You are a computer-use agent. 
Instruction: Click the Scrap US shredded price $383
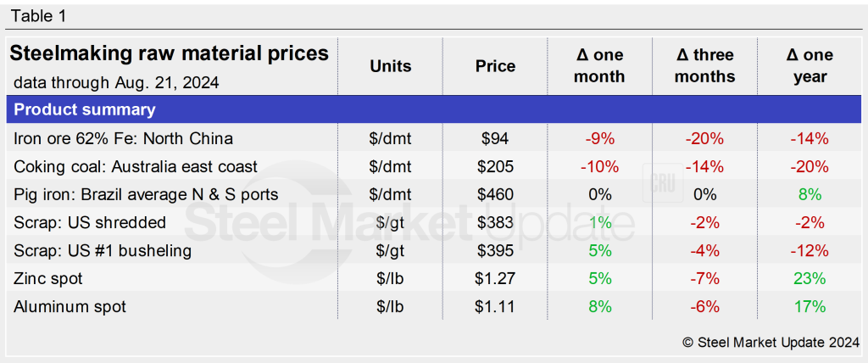click(496, 222)
